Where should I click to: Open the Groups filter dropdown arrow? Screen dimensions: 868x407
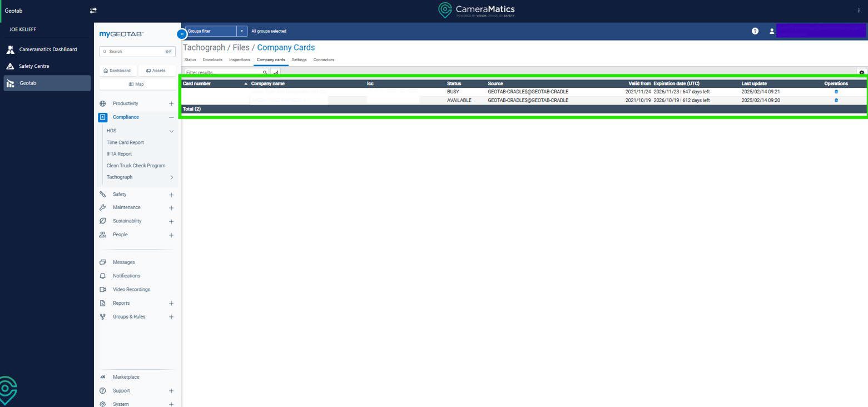[242, 31]
